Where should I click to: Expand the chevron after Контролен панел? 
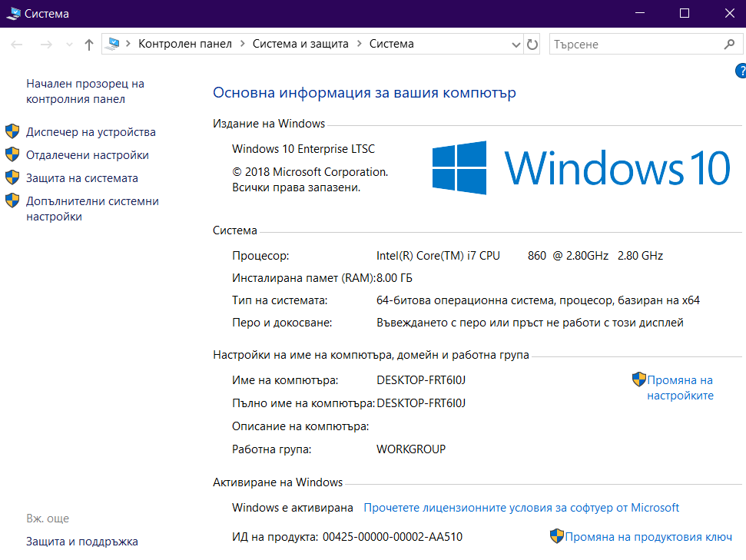[243, 44]
